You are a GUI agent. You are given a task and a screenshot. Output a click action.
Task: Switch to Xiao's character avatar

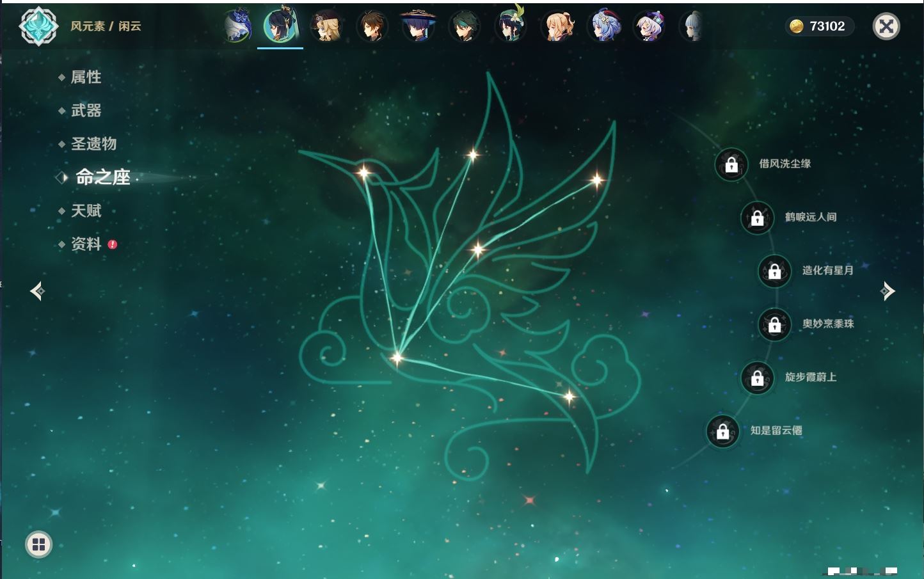(x=464, y=26)
